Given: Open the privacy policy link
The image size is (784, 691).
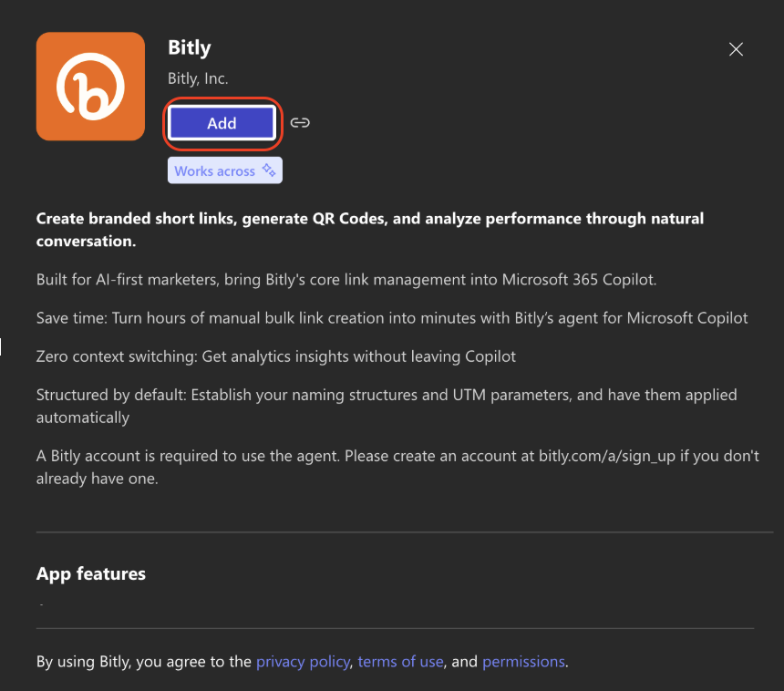Looking at the screenshot, I should coord(303,662).
